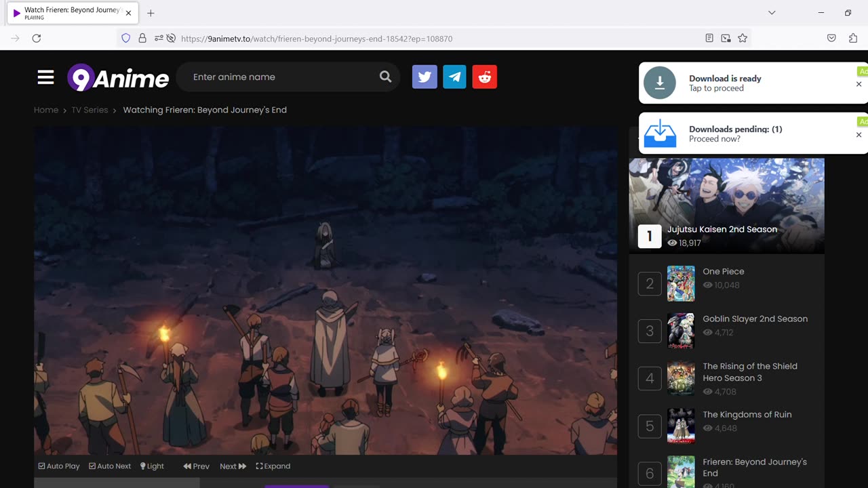868x488 pixels.
Task: Click TV Series in the breadcrumb
Action: pyautogui.click(x=90, y=110)
